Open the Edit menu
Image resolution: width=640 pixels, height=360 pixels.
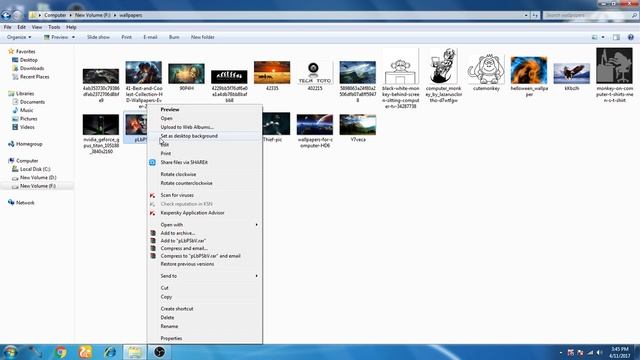tap(22, 27)
